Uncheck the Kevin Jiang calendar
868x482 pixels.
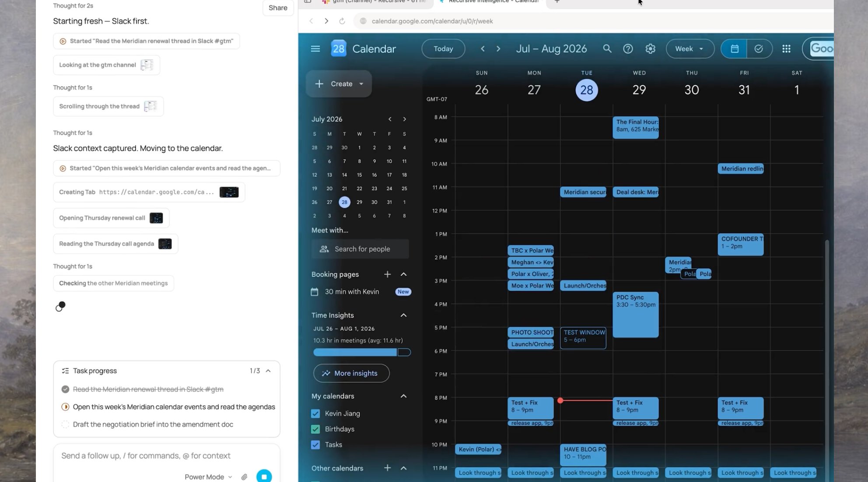[315, 413]
